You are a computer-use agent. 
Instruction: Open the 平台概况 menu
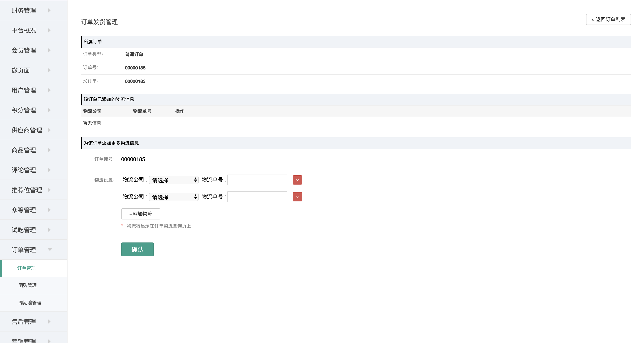[x=34, y=30]
